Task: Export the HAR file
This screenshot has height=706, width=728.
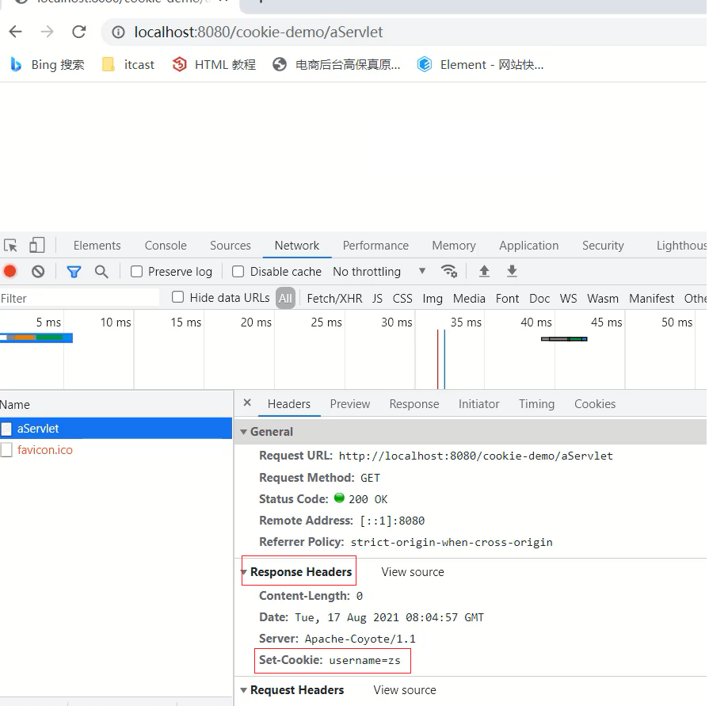Action: pos(512,271)
